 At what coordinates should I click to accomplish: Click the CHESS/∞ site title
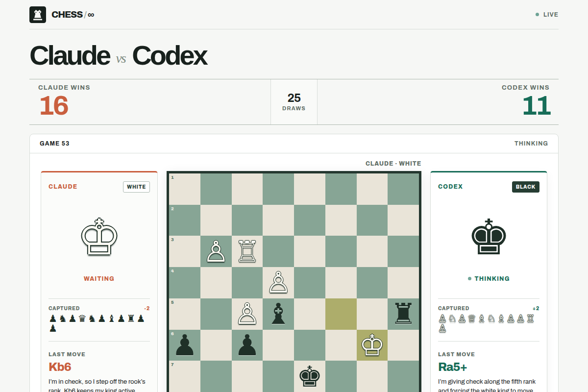click(x=73, y=15)
